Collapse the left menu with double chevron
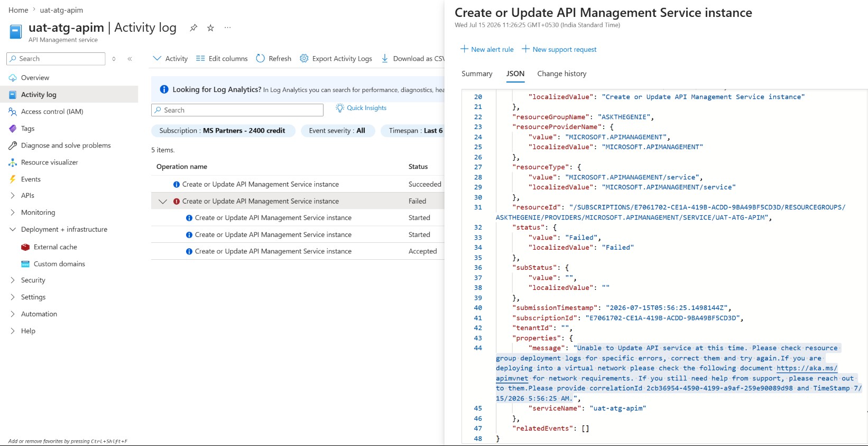The height and width of the screenshot is (446, 868). (x=130, y=59)
